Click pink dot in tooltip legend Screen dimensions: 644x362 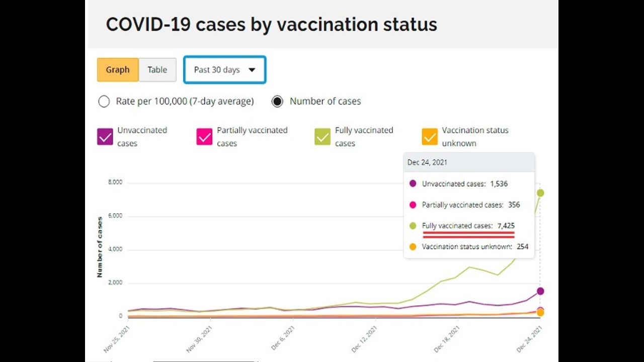(x=413, y=205)
